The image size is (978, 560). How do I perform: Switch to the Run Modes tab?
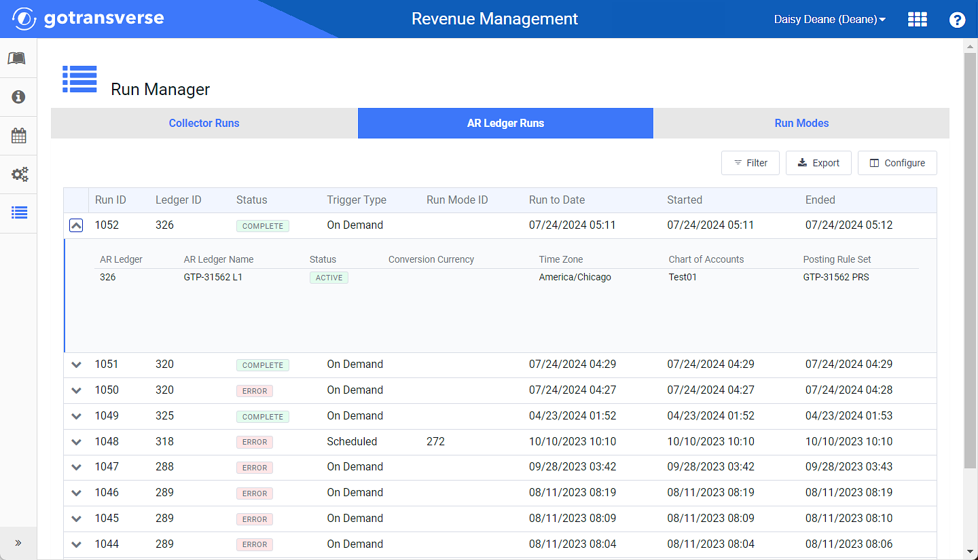click(801, 123)
